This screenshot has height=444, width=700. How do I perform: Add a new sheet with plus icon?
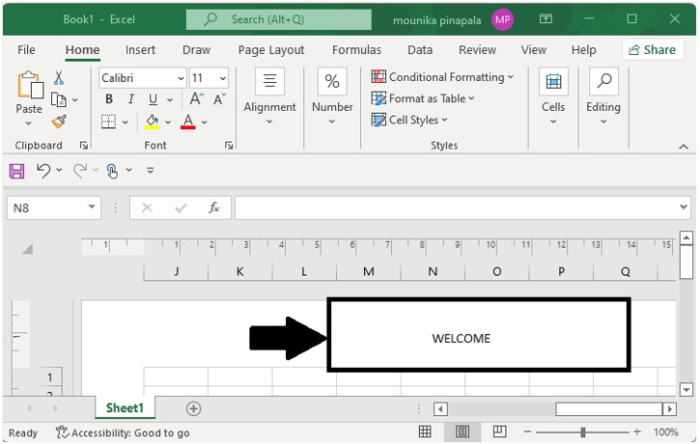(193, 408)
